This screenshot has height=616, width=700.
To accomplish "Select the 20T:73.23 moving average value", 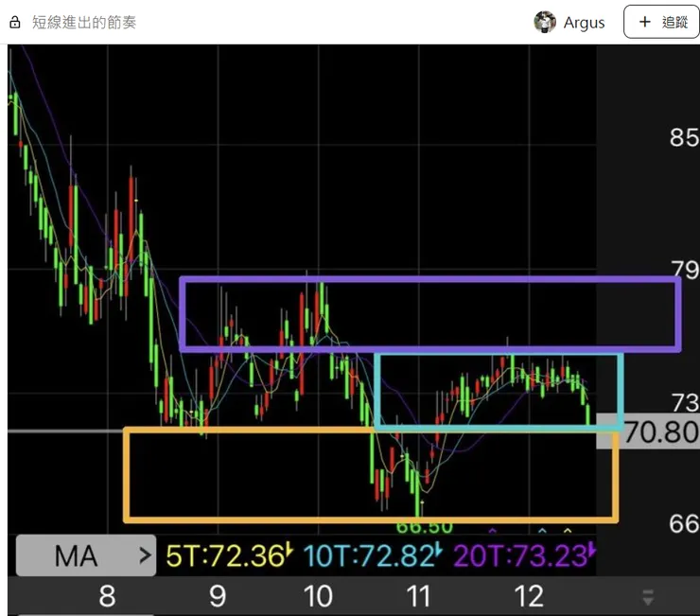I will click(x=524, y=555).
